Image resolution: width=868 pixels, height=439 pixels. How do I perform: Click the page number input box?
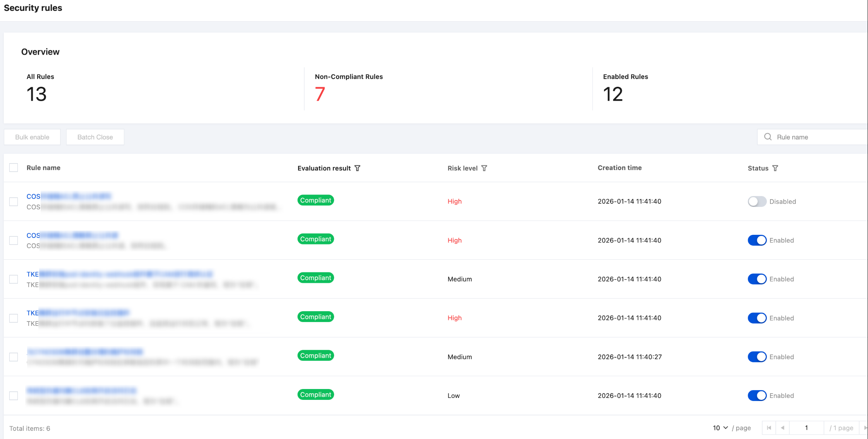[806, 428]
